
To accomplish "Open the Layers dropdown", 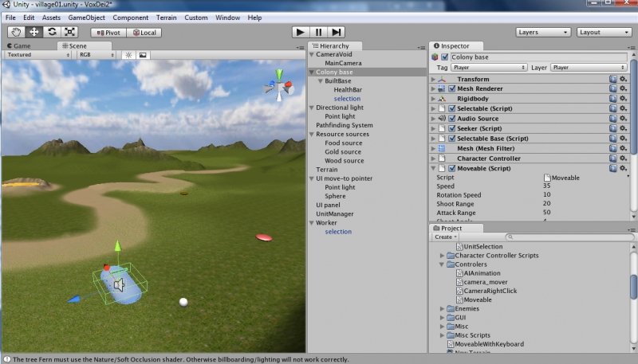I will pos(543,32).
